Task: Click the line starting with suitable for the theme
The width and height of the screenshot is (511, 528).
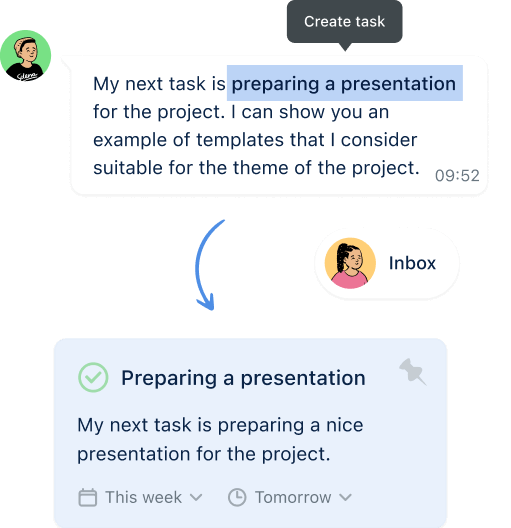Action: click(x=256, y=168)
